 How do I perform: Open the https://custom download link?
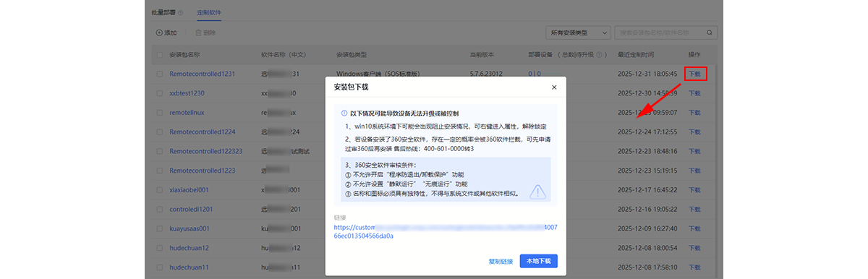(446, 231)
